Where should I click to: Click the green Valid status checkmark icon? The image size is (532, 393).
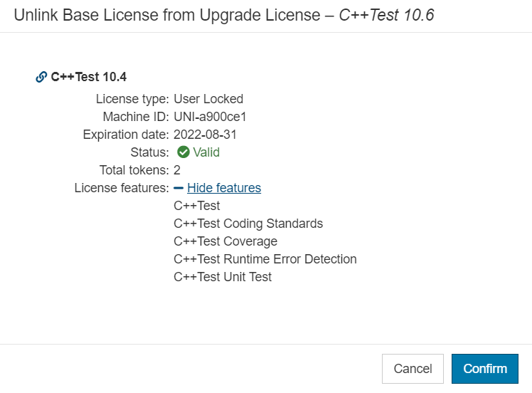183,152
